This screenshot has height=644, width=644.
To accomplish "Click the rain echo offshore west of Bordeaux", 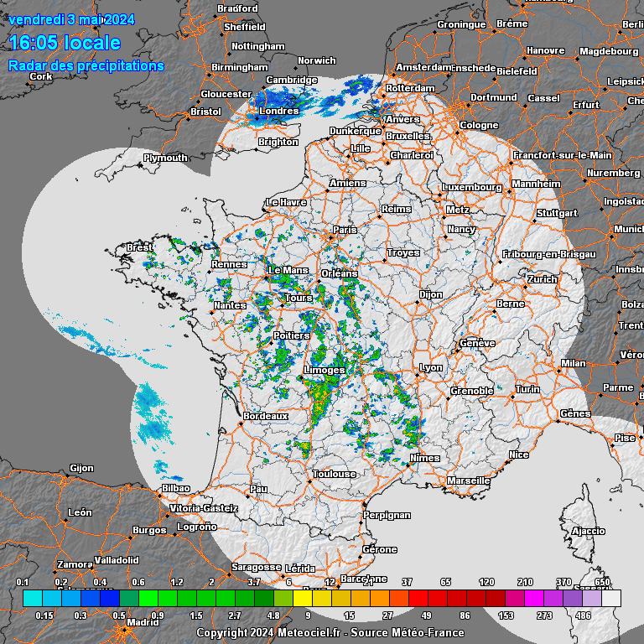I will pos(153,411).
